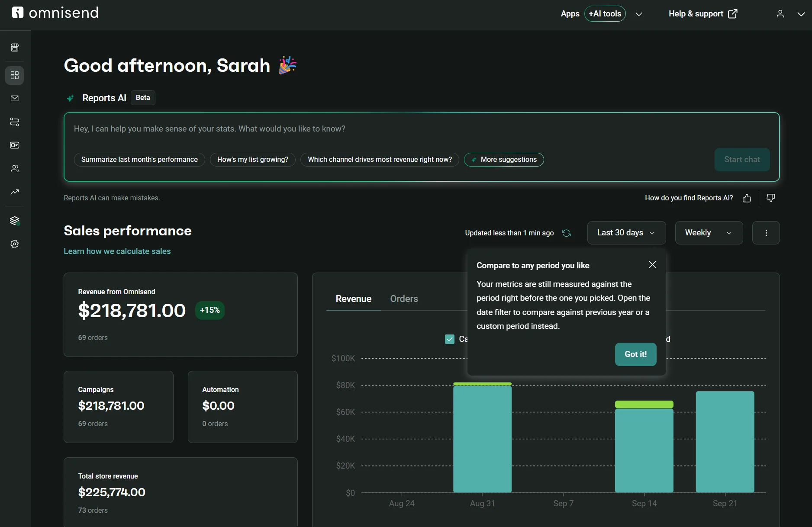Expand the Last 30 days dropdown
Image resolution: width=812 pixels, height=527 pixels.
(x=626, y=233)
